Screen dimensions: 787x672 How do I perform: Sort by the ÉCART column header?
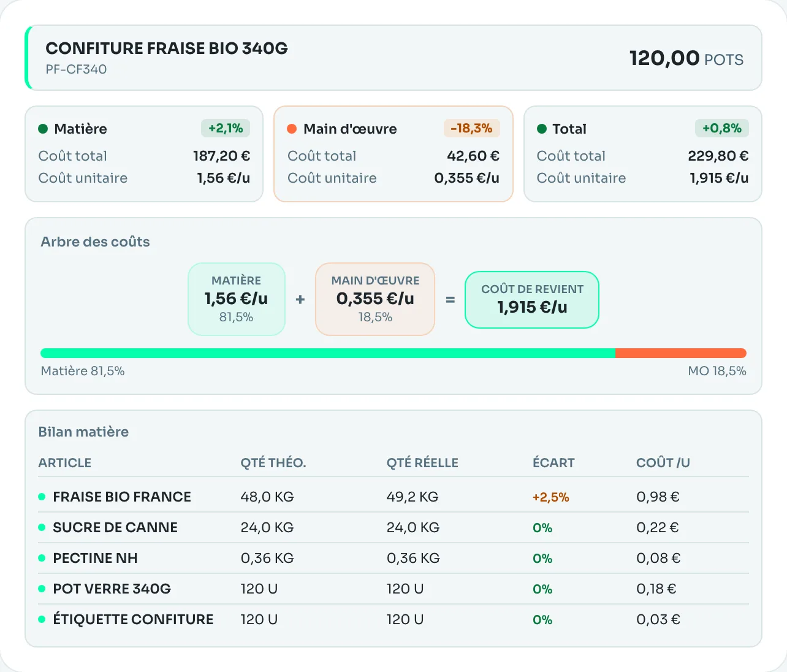[553, 463]
